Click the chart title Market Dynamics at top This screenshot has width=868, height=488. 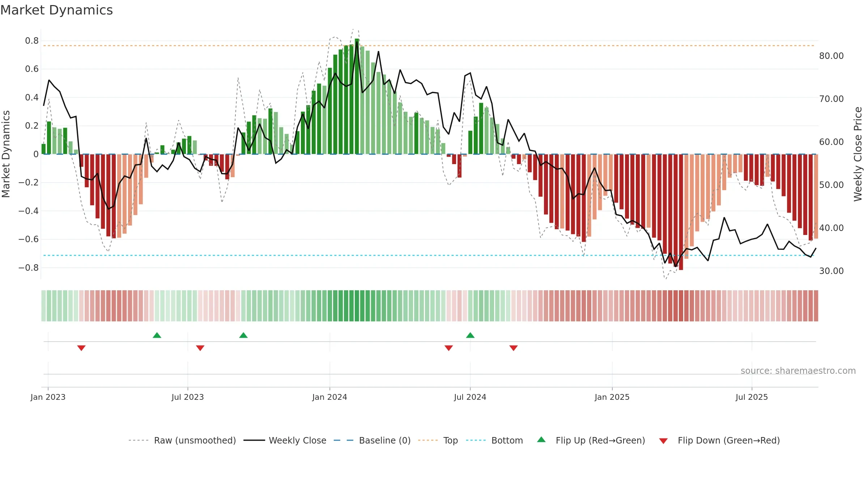pos(57,10)
